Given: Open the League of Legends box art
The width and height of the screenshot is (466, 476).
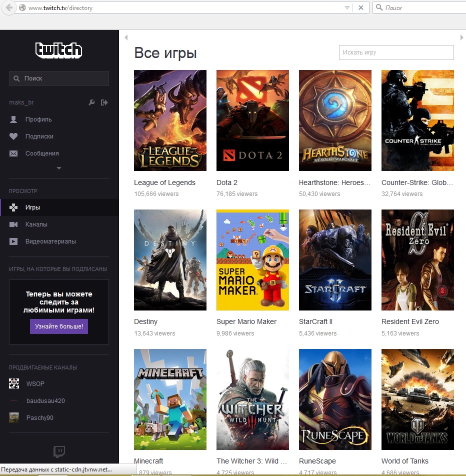Looking at the screenshot, I should 170,120.
